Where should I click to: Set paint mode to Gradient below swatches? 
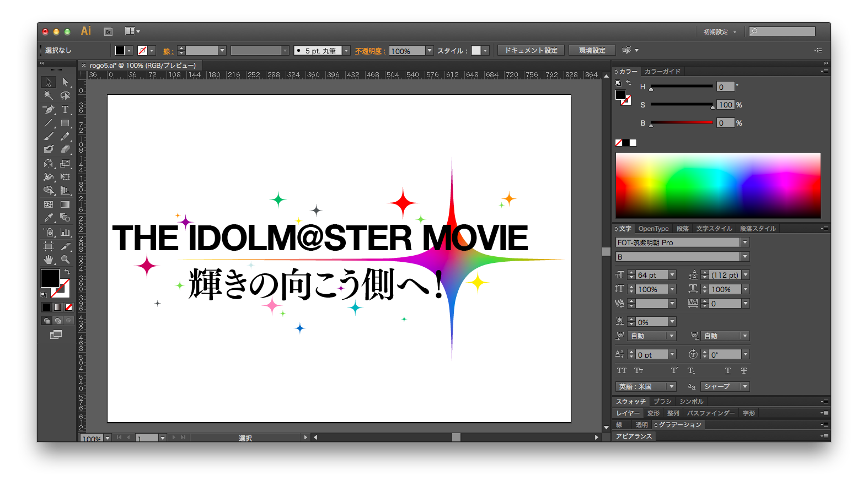coord(57,307)
